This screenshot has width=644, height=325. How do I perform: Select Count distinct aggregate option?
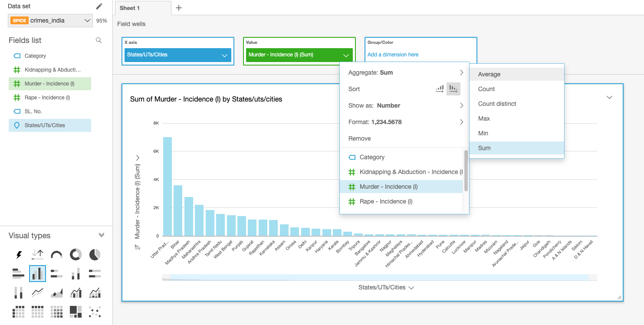(497, 104)
